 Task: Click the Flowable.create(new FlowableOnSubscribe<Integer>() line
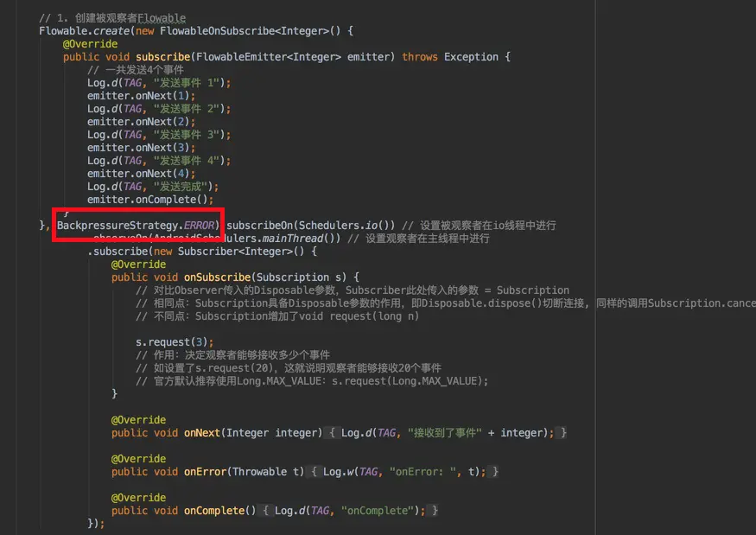pos(196,31)
